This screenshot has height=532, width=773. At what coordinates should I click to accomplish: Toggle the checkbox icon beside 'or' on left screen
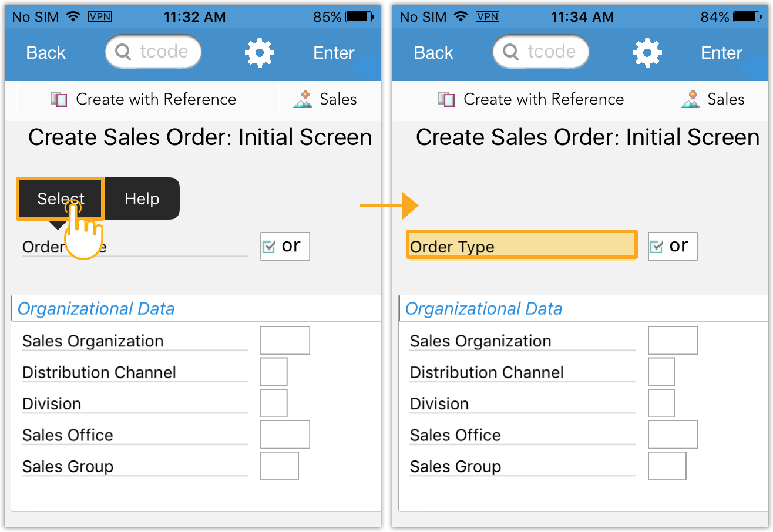tap(269, 247)
